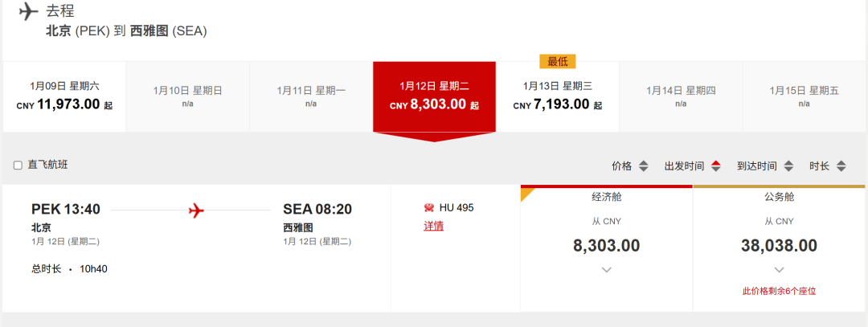Expand business fare 38,038.00 chevron
Screen dimensions: 868x327
[x=780, y=270]
